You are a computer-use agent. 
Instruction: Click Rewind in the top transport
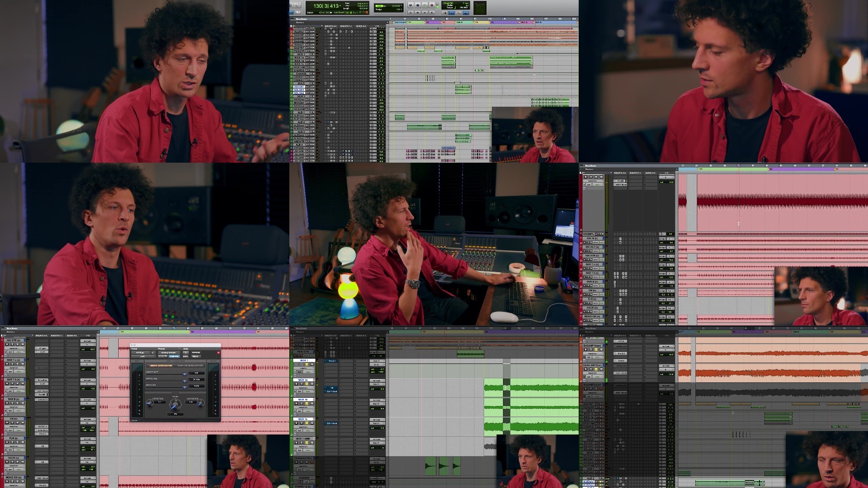pyautogui.click(x=418, y=13)
